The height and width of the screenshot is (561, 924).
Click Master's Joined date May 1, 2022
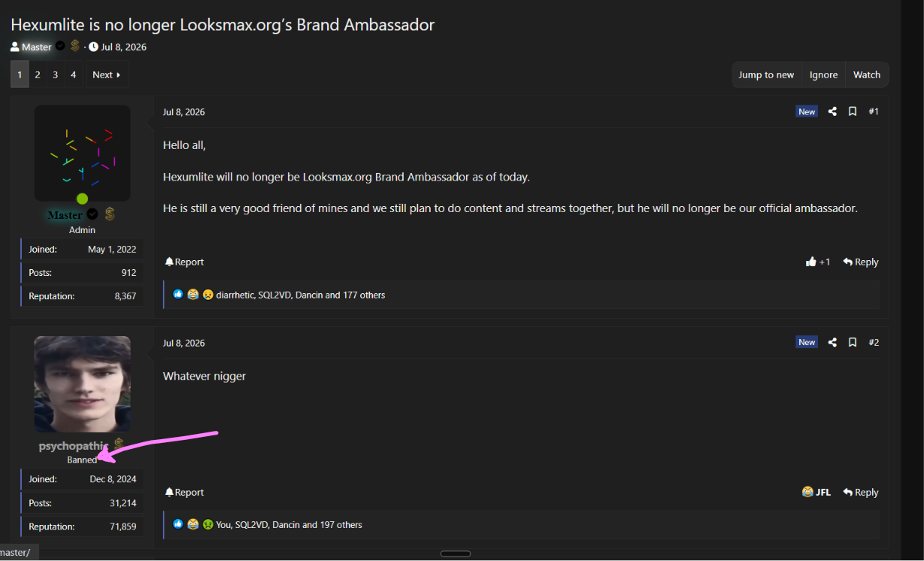[x=112, y=249]
